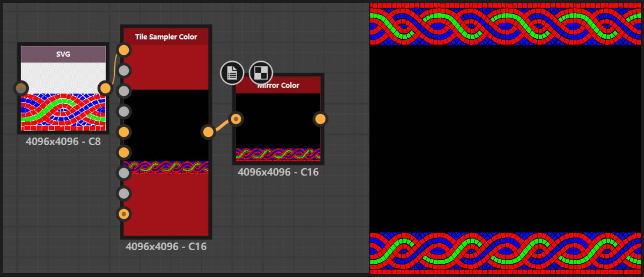Screen dimensions: 644x277
Task: Select the Tile Sampler Color node header
Action: pos(166,37)
